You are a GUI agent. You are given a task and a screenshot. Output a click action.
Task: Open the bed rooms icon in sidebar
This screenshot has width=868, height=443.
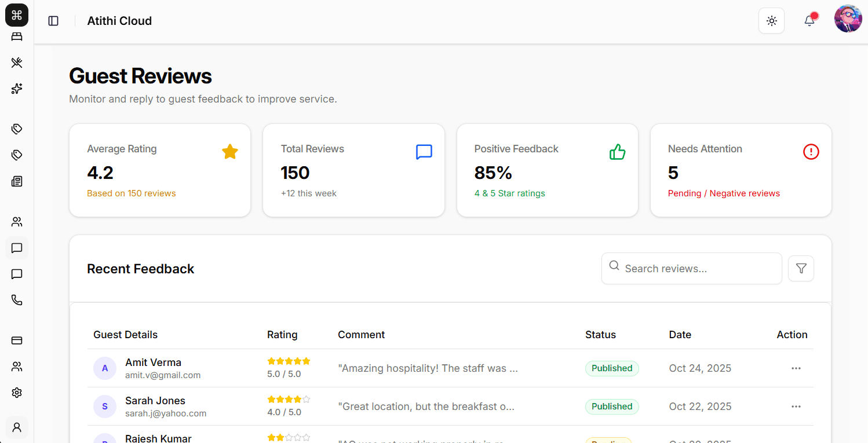17,37
